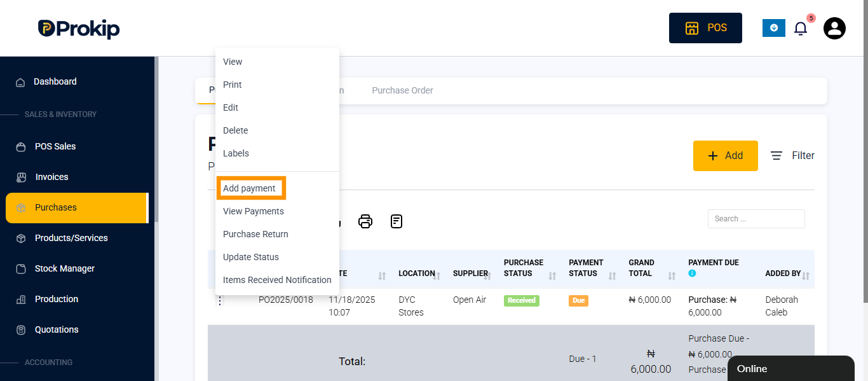
Task: Open the POS button in header
Action: click(x=705, y=28)
